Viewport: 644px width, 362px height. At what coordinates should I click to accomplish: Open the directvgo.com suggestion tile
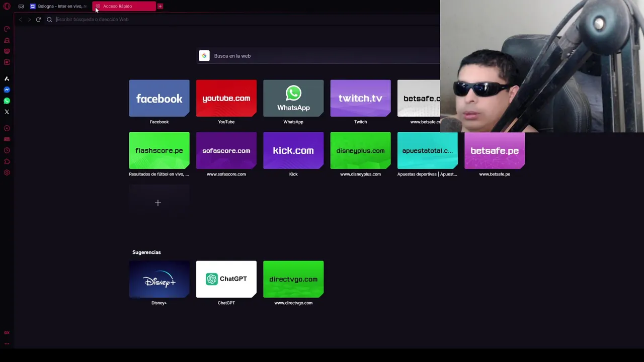click(x=293, y=279)
